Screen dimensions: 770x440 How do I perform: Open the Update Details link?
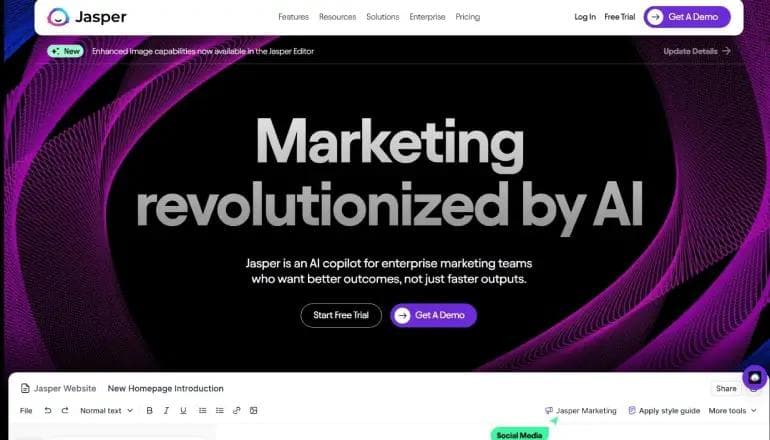(697, 51)
